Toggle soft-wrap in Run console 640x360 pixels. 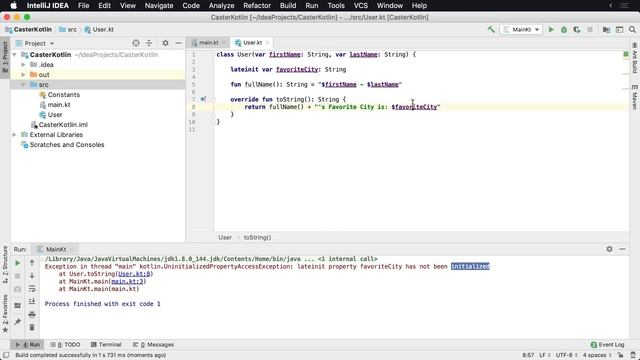click(x=32, y=289)
